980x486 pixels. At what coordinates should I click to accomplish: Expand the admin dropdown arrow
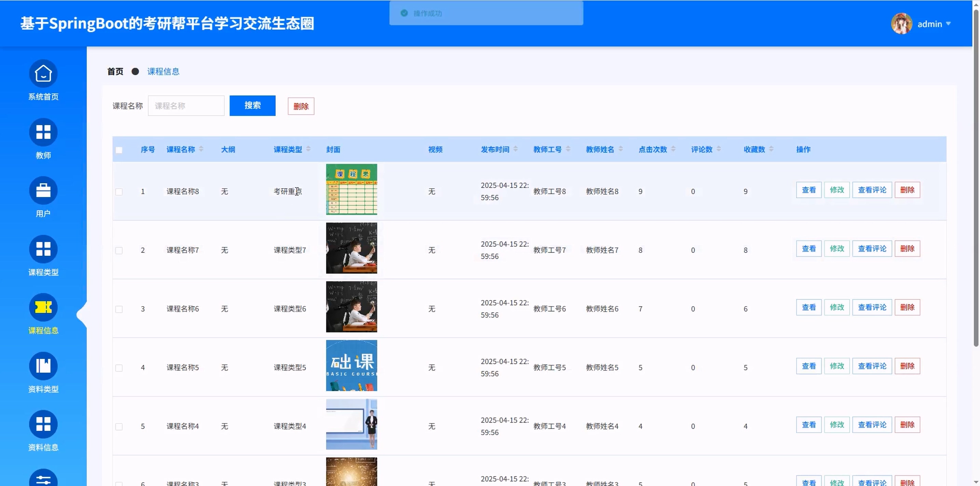pos(949,24)
